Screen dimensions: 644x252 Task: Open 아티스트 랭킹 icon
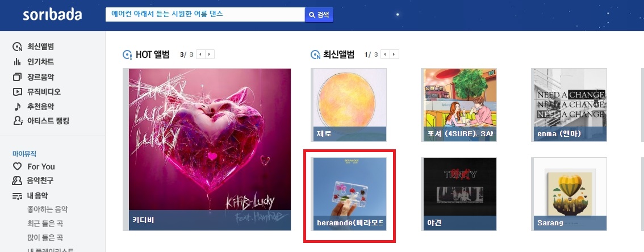[x=17, y=121]
